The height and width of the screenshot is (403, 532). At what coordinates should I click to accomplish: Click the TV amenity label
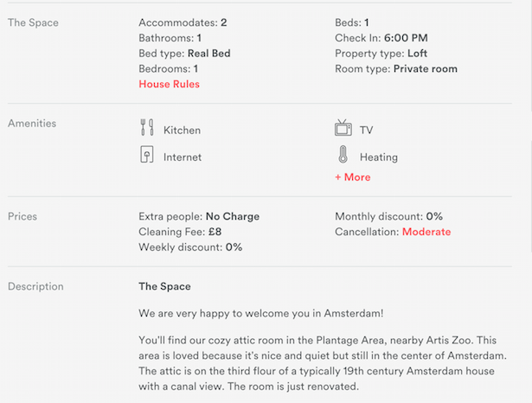click(366, 131)
